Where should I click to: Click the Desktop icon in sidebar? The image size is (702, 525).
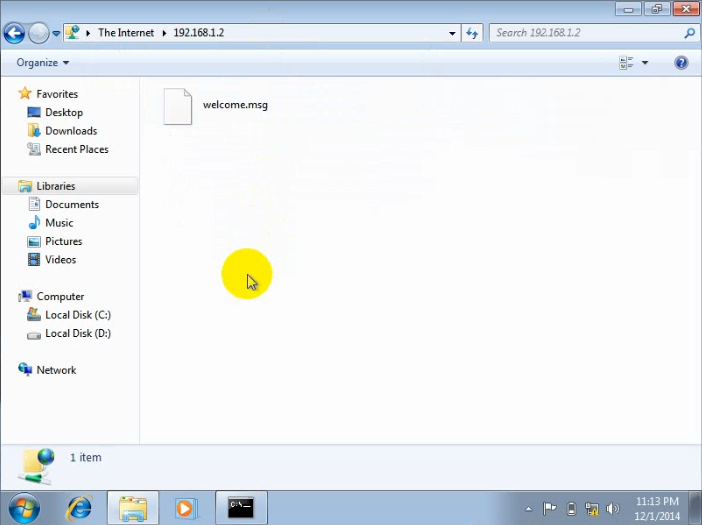[x=34, y=112]
